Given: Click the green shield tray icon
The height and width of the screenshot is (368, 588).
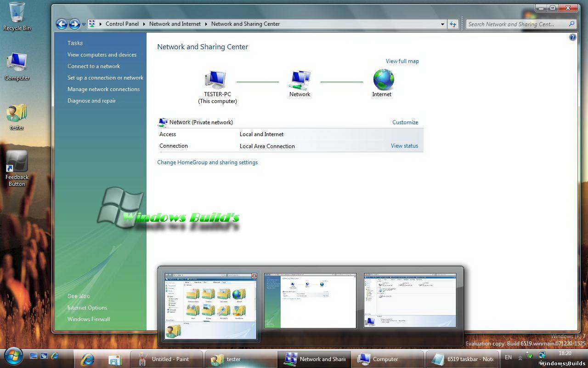Looking at the screenshot, I should click(x=530, y=356).
